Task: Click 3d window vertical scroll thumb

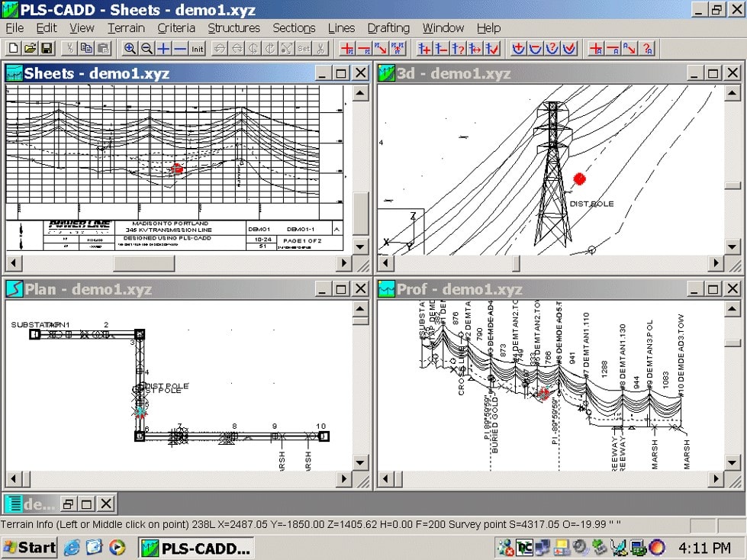Action: click(x=733, y=185)
